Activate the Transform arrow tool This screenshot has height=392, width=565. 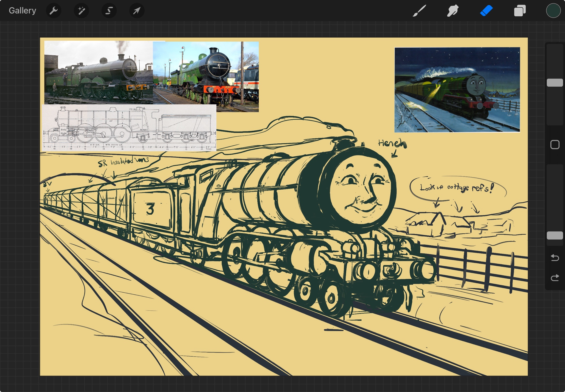[137, 11]
